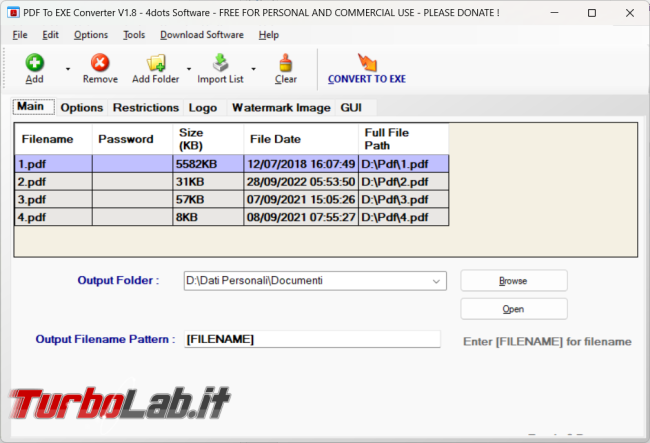This screenshot has height=443, width=650.
Task: Click the 5582KB size cell
Action: (x=208, y=164)
